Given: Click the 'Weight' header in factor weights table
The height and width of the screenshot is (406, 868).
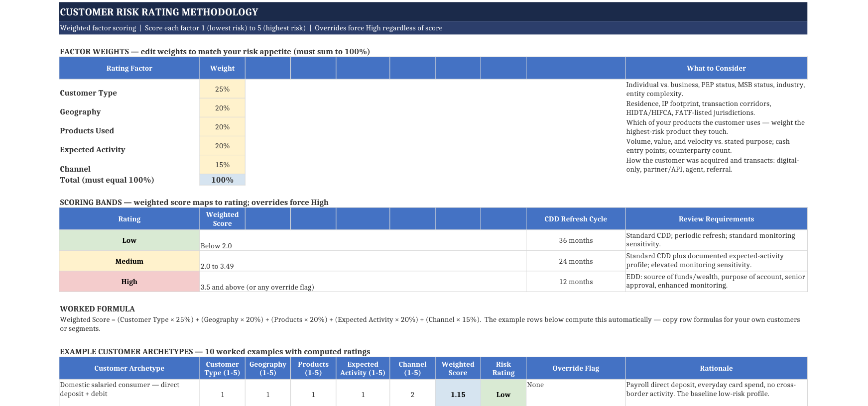Looking at the screenshot, I should [222, 68].
